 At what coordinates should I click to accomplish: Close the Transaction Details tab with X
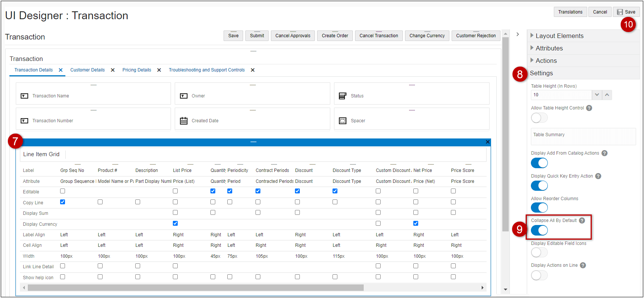60,70
